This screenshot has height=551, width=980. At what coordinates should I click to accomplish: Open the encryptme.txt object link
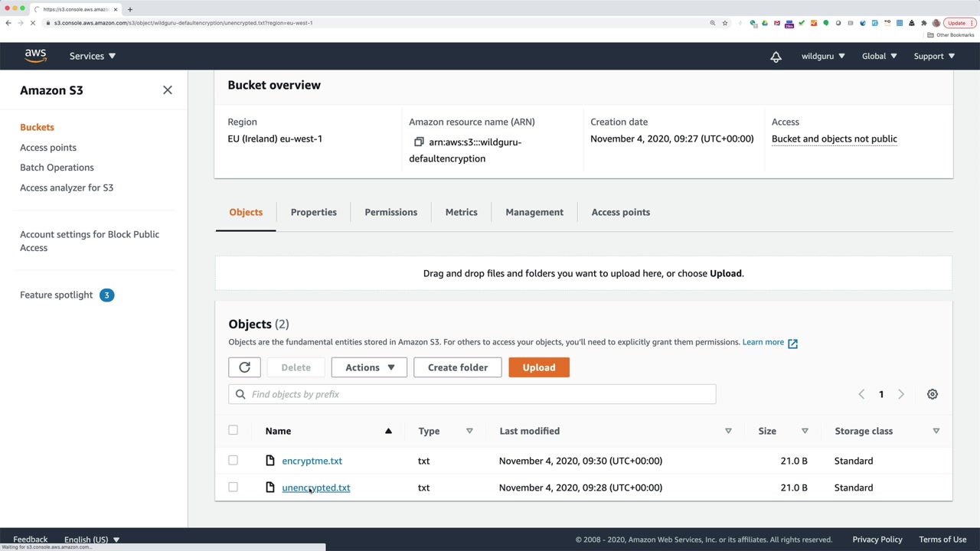[312, 461]
